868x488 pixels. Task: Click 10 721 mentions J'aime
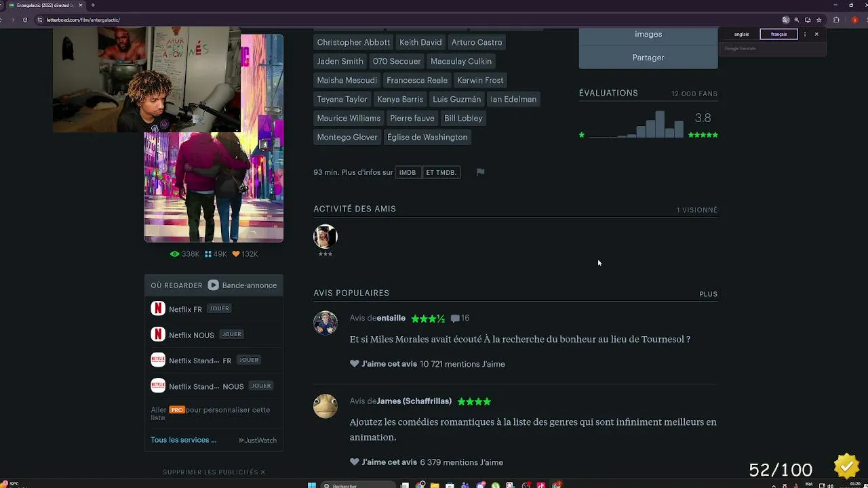462,364
